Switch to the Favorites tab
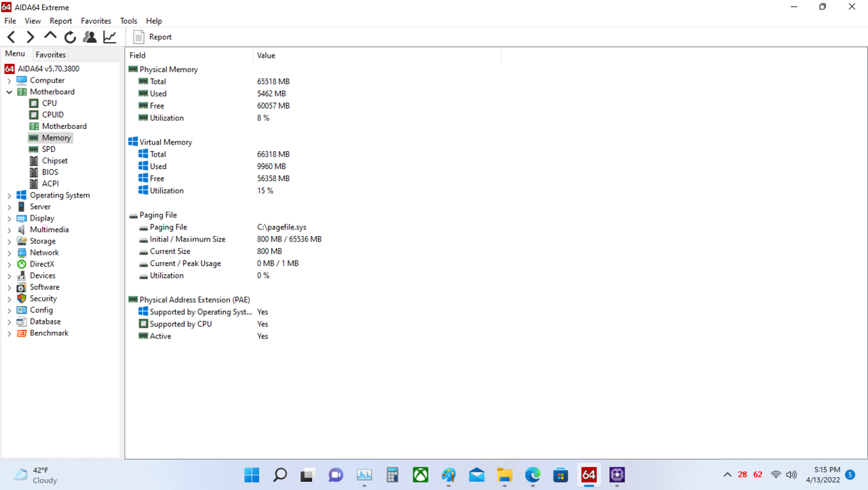The image size is (868, 490). click(x=50, y=54)
